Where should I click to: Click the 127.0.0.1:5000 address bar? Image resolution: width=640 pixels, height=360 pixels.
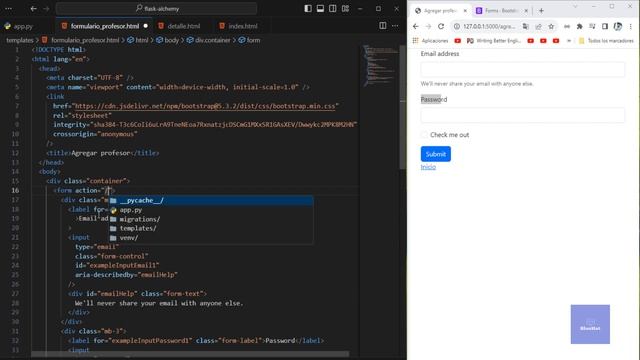[489, 26]
